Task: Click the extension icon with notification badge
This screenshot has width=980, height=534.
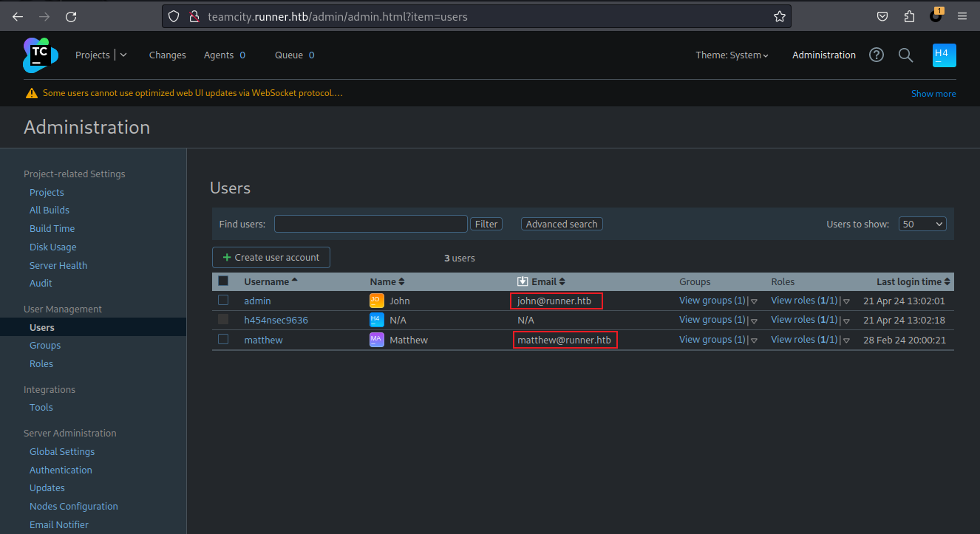Action: [x=936, y=15]
